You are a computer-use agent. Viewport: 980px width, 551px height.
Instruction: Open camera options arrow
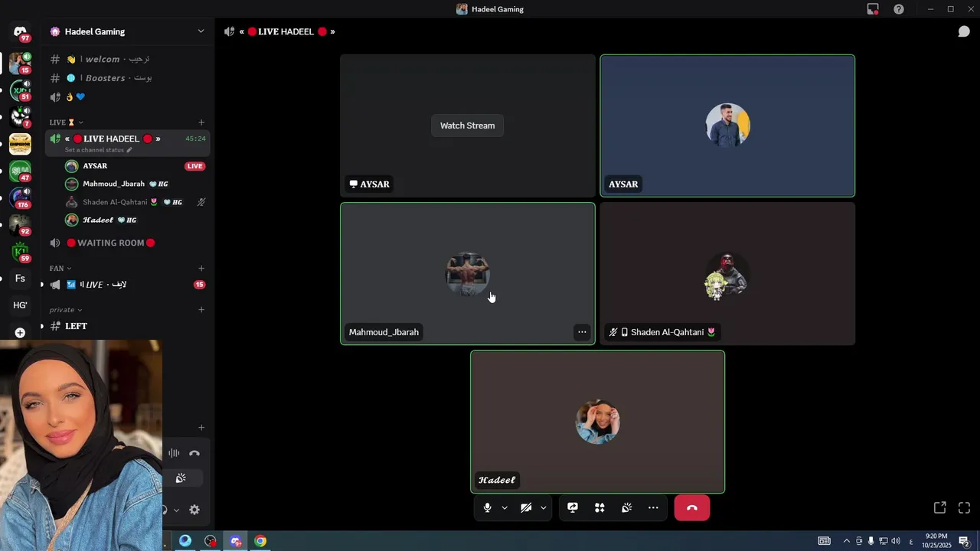pos(544,507)
